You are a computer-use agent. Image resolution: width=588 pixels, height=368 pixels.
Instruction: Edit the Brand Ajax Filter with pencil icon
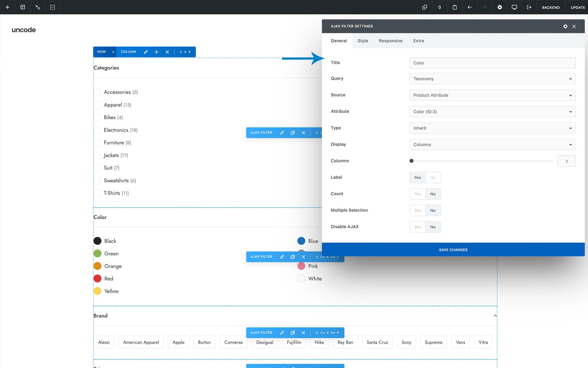coord(282,333)
